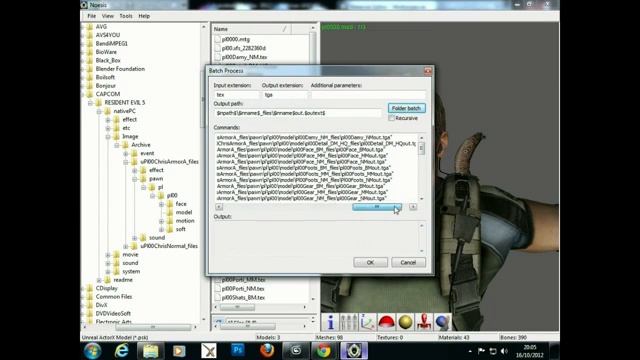Select the CAPCOM folder in tree

pyautogui.click(x=108, y=94)
